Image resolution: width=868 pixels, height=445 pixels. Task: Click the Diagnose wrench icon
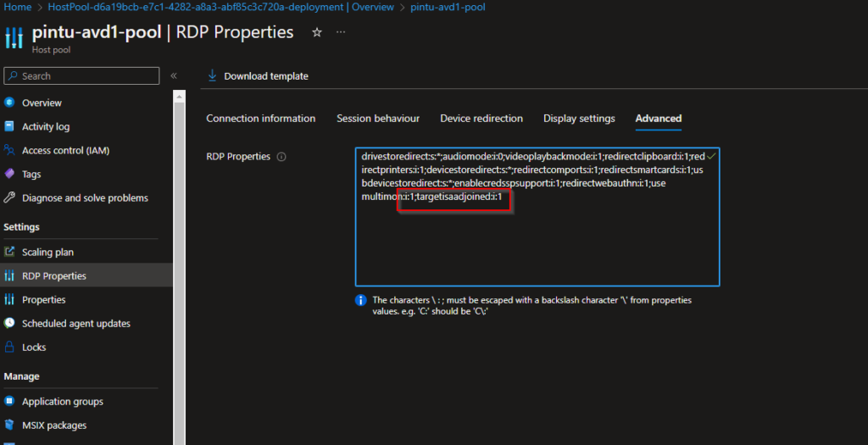point(8,197)
